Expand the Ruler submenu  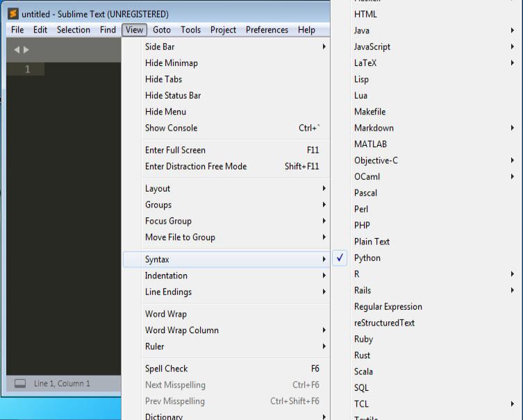(x=226, y=346)
